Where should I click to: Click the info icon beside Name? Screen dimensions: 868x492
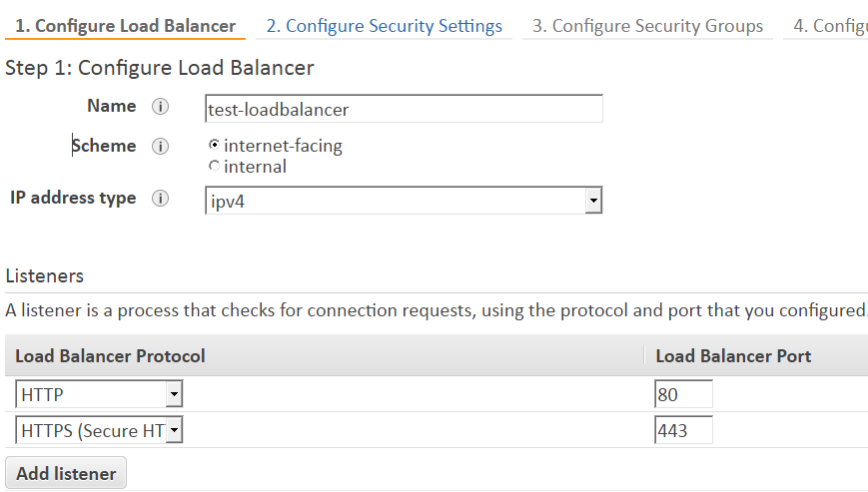click(x=160, y=107)
